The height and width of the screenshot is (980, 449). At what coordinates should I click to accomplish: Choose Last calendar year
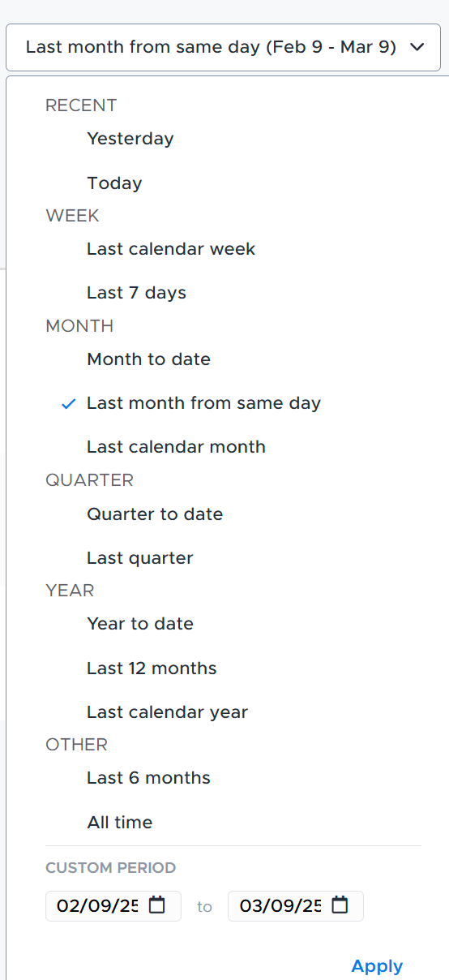tap(167, 712)
